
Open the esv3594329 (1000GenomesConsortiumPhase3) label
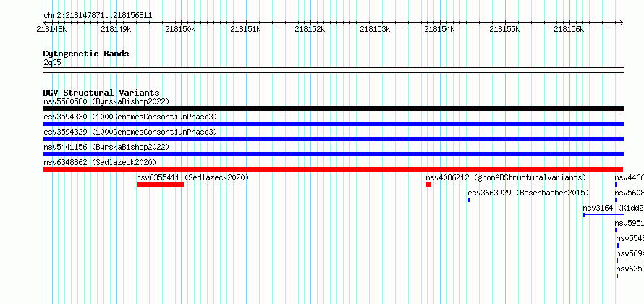[130, 132]
